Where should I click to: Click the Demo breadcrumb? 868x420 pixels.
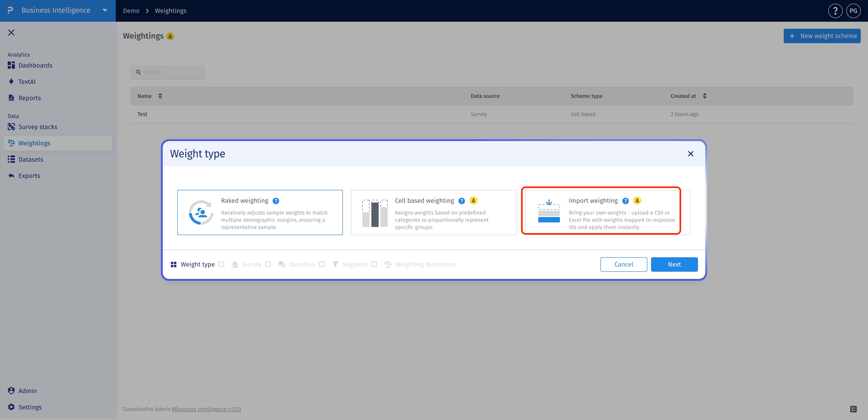click(x=131, y=11)
